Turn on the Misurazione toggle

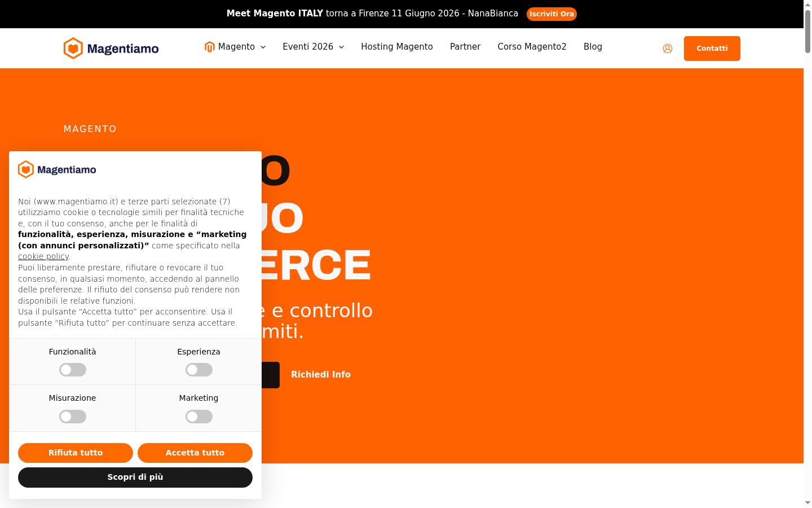(73, 417)
